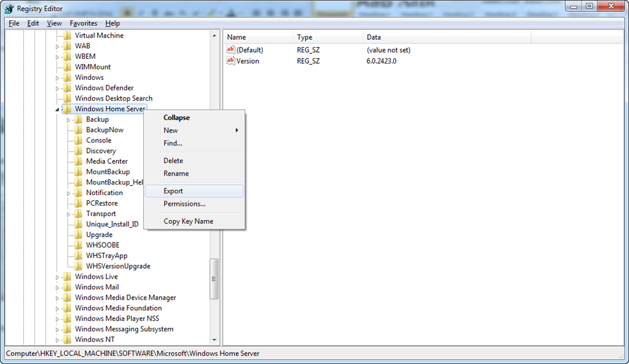Select the Windows Messaging Subsystem key

[124, 329]
